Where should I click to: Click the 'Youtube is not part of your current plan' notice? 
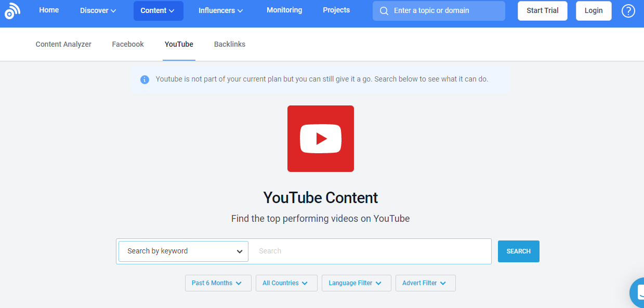coord(322,79)
